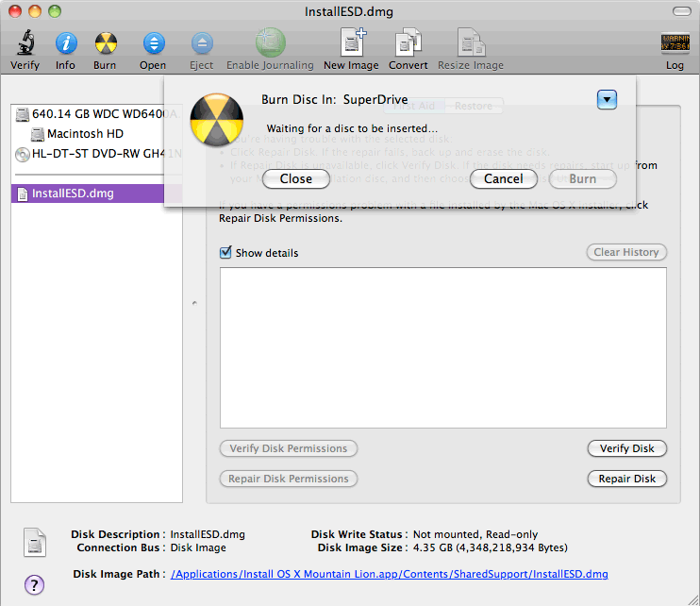Screen dimensions: 700x606
Task: Click Verify Disk Permissions button
Action: coord(289,448)
